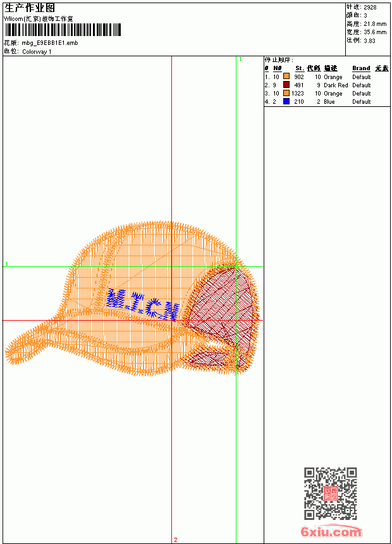Click the Colorway 1 label

tap(37, 52)
